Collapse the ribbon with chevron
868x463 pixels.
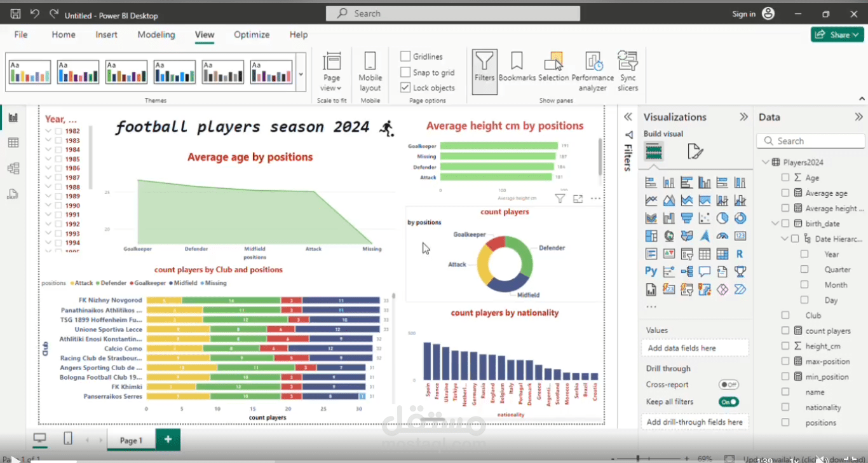(x=862, y=99)
